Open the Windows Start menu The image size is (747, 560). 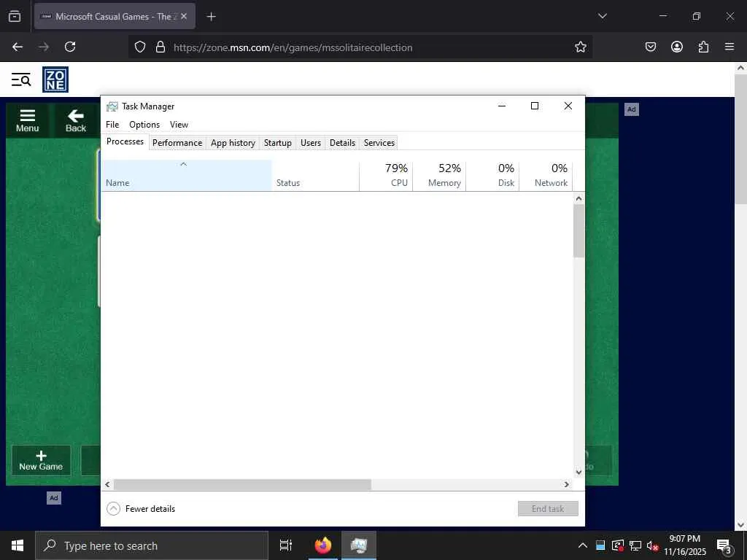[x=18, y=545]
